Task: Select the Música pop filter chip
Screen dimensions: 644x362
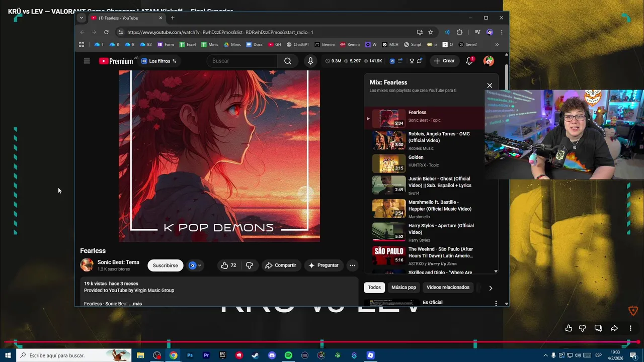Action: point(404,288)
